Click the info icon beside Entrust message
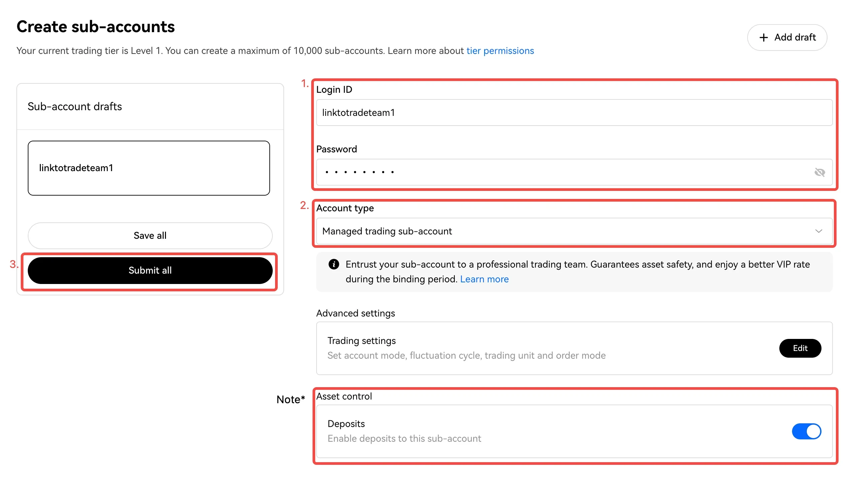The height and width of the screenshot is (499, 868). [x=334, y=264]
